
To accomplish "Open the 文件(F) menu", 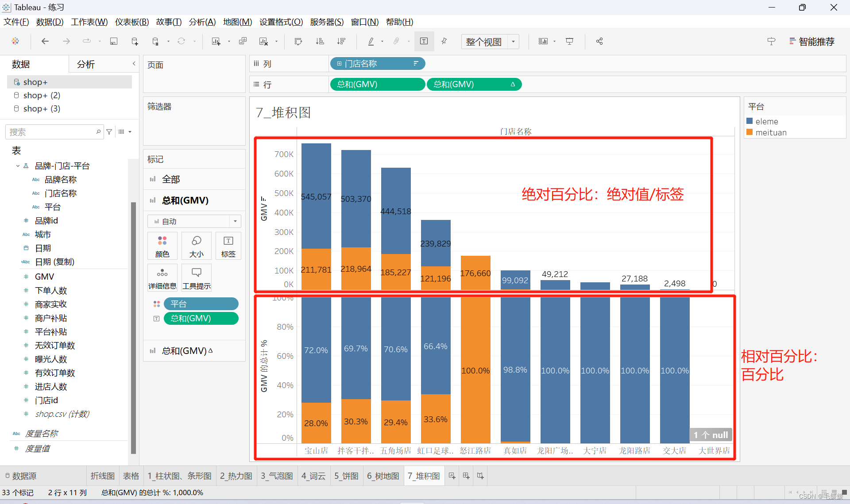I will click(x=16, y=22).
